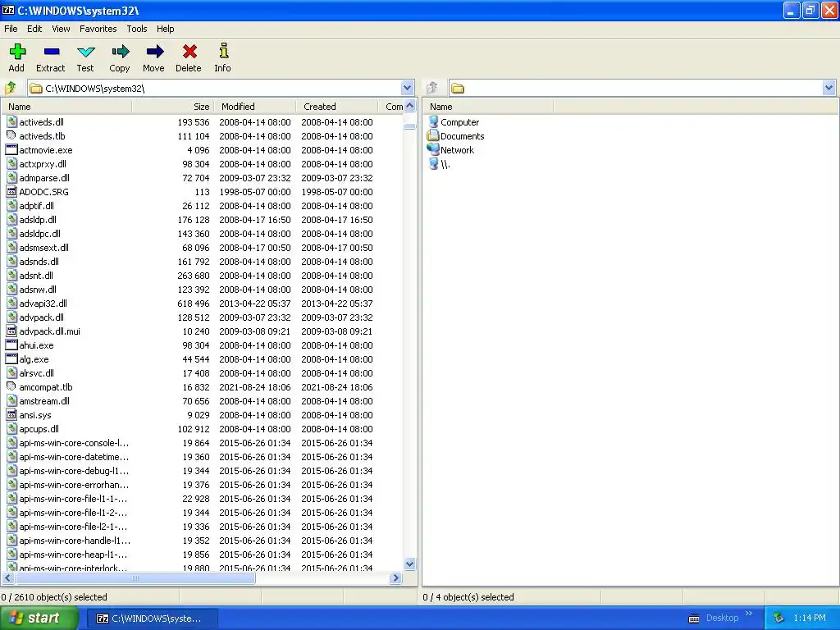
Task: Click the Documents folder icon
Action: [433, 136]
